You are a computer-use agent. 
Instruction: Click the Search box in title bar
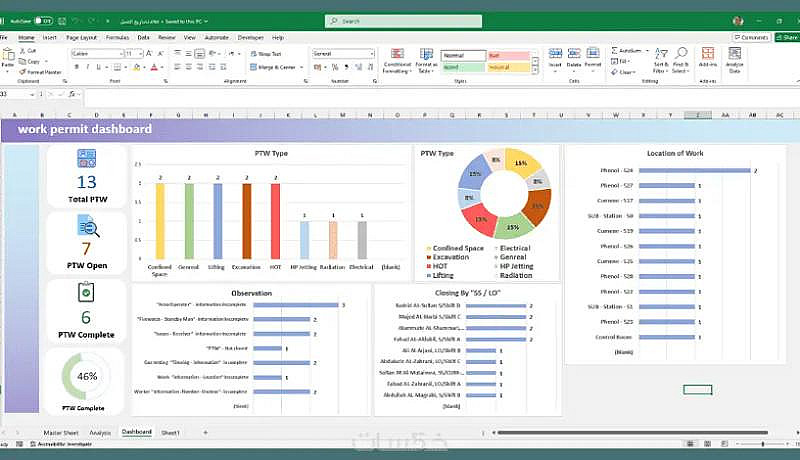[x=404, y=21]
